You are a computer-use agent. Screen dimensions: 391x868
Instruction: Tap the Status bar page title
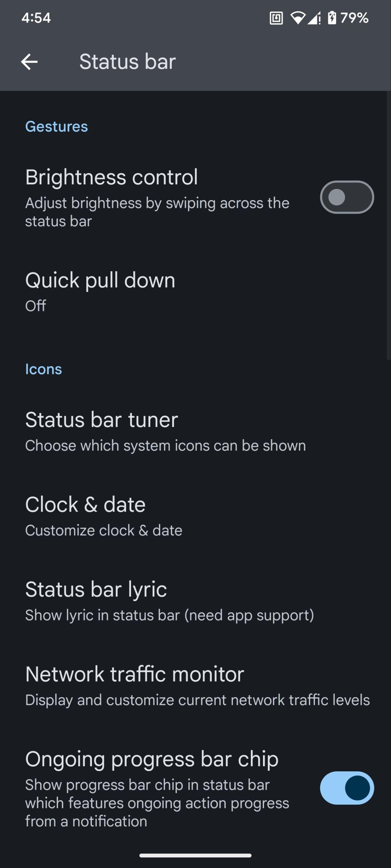tap(127, 62)
